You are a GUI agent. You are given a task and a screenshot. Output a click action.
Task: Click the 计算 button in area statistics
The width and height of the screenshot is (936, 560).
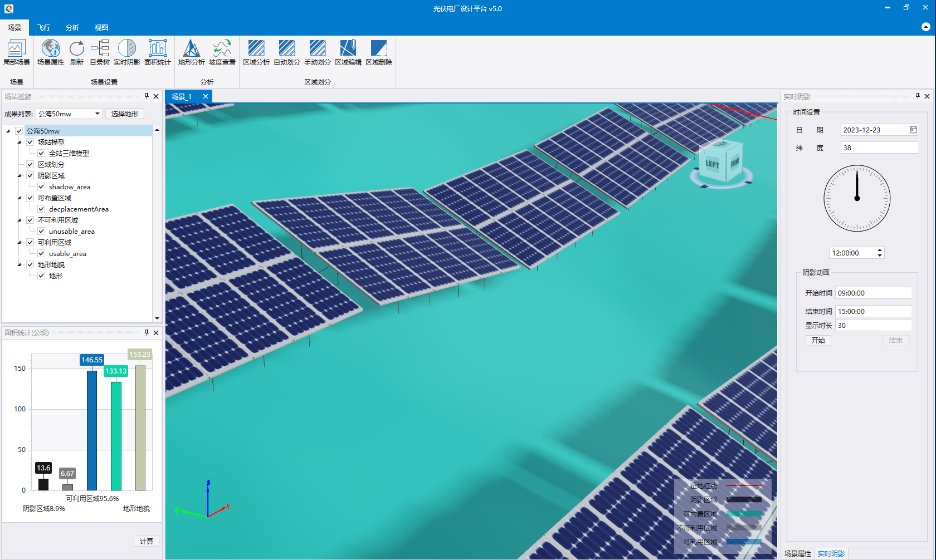tap(147, 541)
